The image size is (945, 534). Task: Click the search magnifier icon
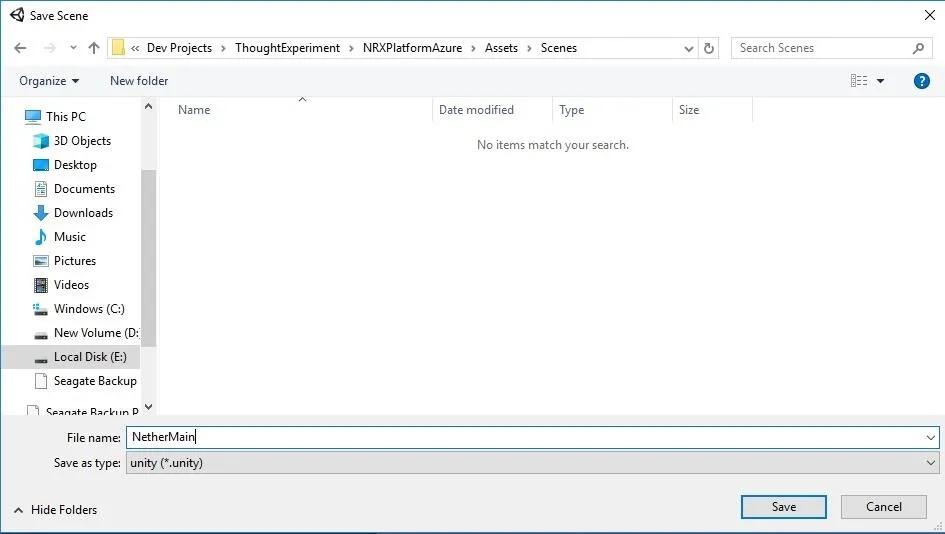pyautogui.click(x=919, y=48)
